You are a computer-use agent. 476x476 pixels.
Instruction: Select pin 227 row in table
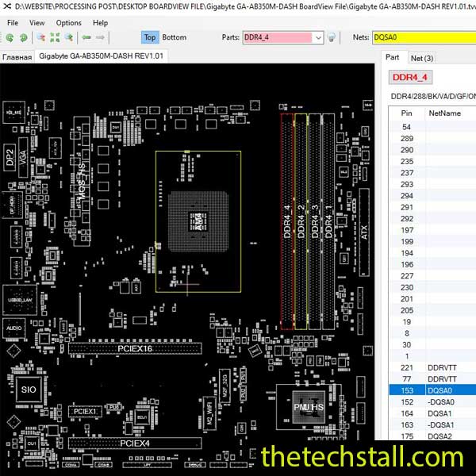[432, 276]
